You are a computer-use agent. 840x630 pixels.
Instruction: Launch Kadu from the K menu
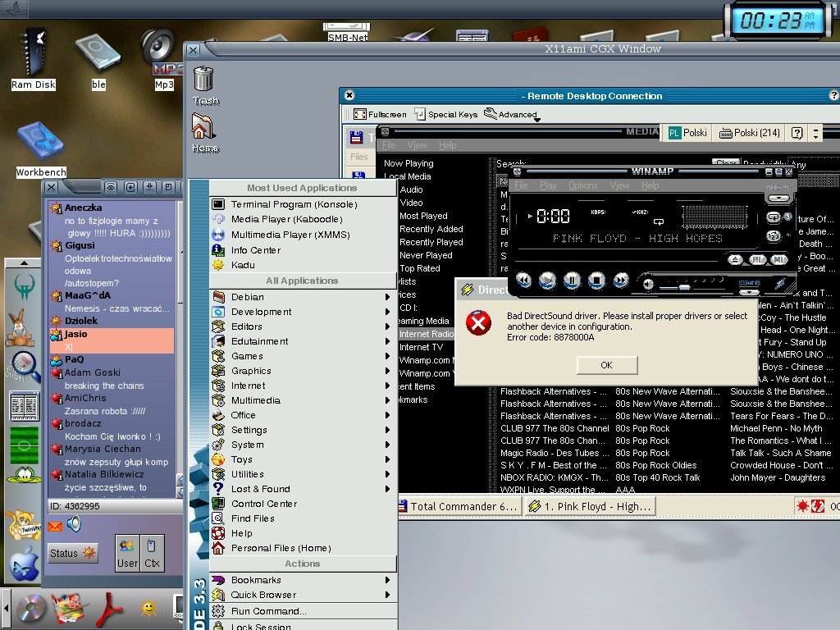(x=303, y=265)
